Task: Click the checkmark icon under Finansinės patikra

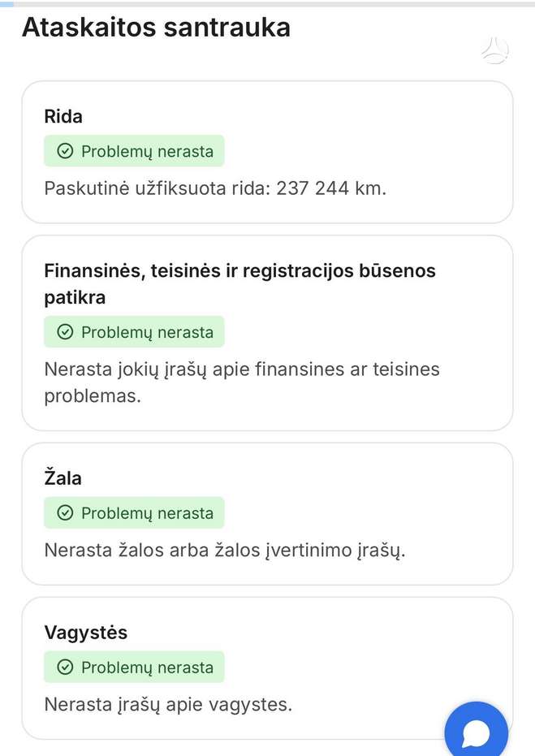Action: pos(65,331)
